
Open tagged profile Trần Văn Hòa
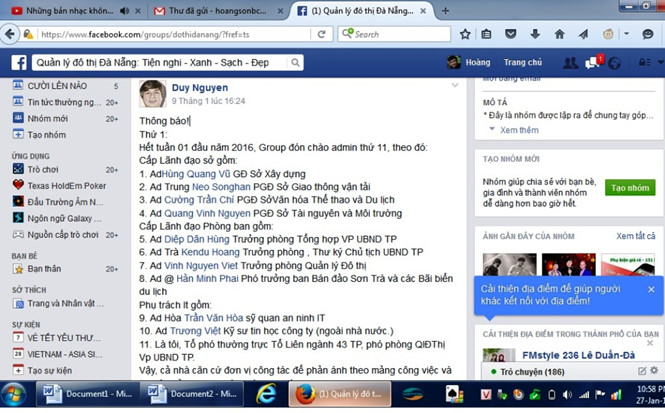click(x=214, y=318)
